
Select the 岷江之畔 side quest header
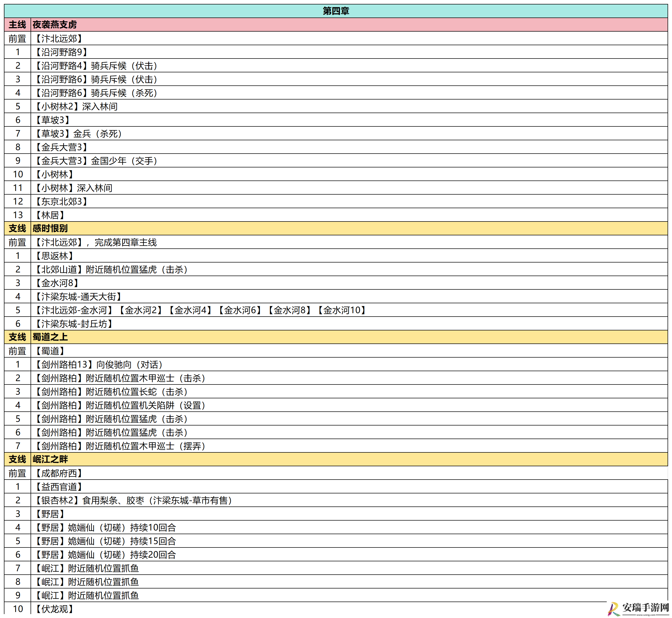coord(336,459)
